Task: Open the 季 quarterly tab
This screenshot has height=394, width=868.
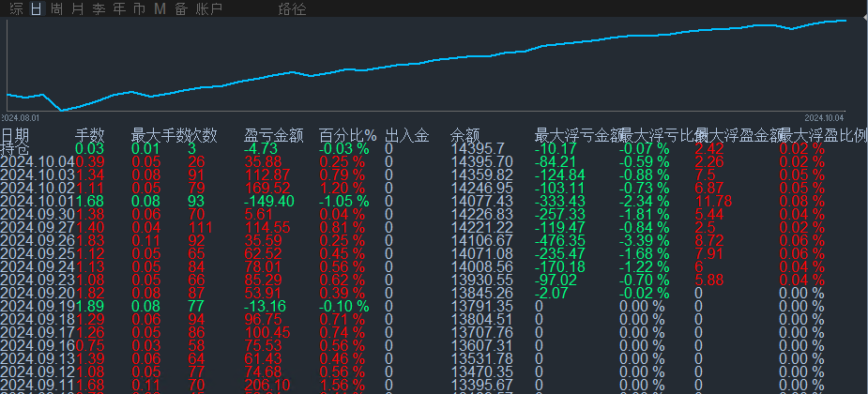Action: point(99,8)
